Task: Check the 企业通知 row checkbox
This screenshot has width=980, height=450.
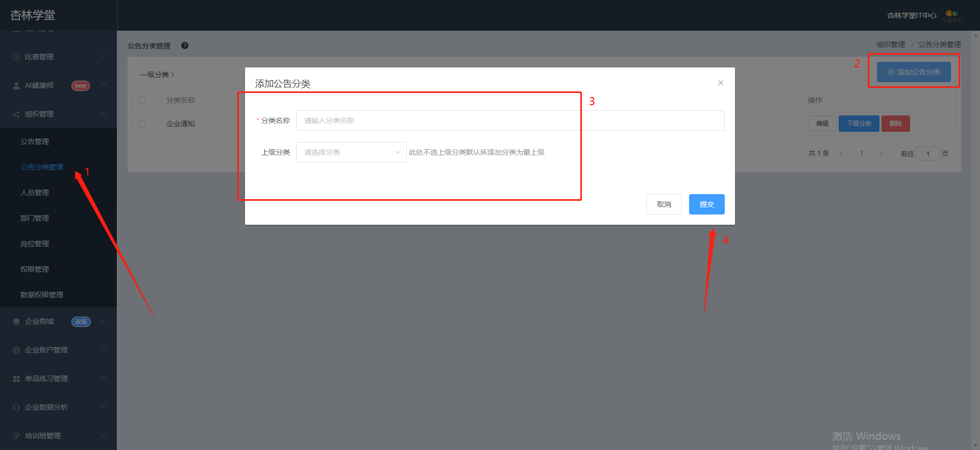Action: 142,124
